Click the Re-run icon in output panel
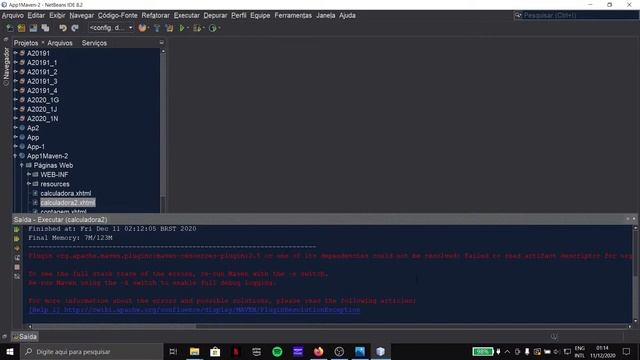 tap(17, 230)
